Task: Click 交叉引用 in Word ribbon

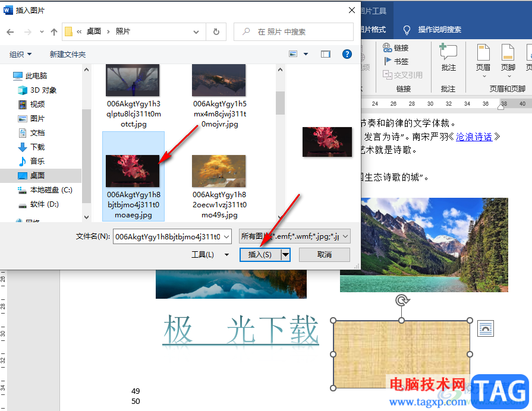Action: [403, 75]
